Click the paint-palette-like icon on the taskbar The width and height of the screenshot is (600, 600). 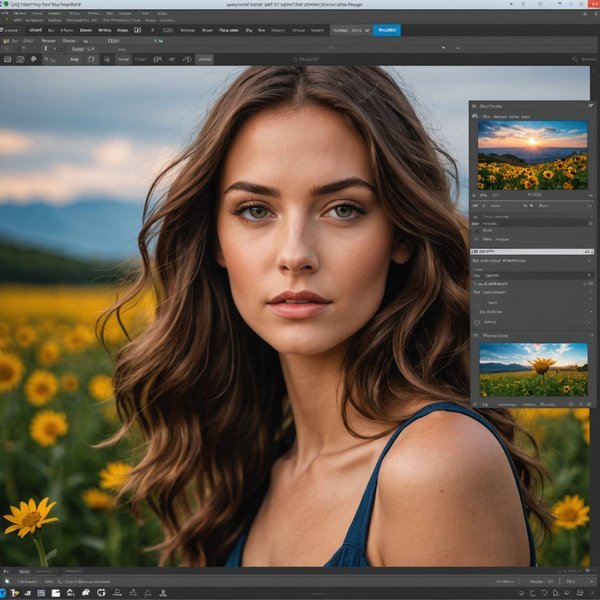[86, 593]
